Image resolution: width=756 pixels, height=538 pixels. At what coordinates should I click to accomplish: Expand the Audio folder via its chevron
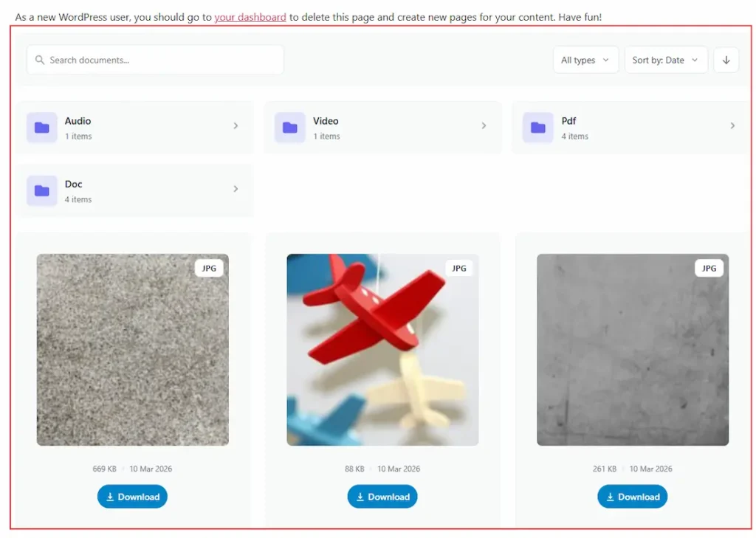point(236,126)
